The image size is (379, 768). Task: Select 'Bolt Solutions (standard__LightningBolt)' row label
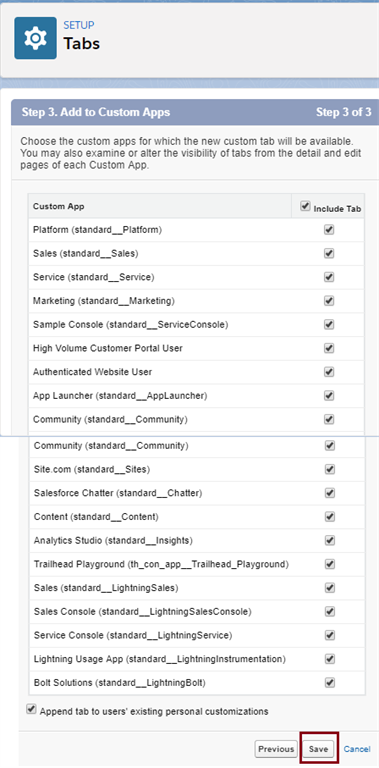coord(120,682)
